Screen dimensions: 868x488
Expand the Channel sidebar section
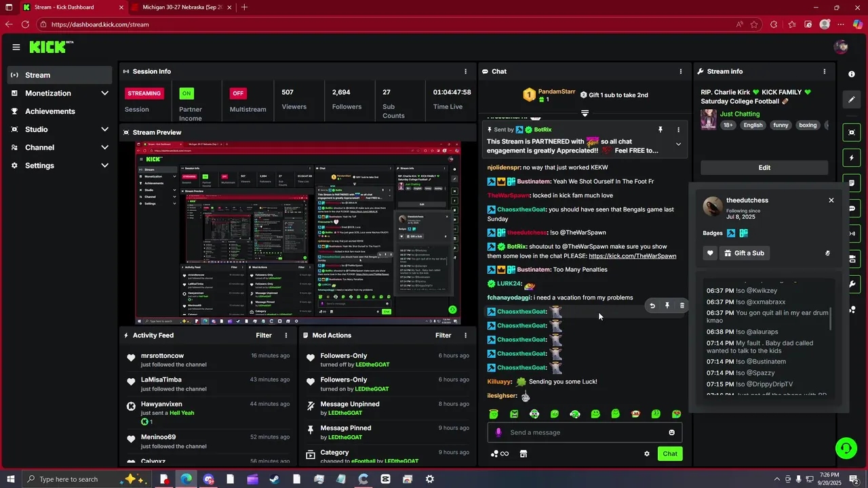tap(104, 147)
